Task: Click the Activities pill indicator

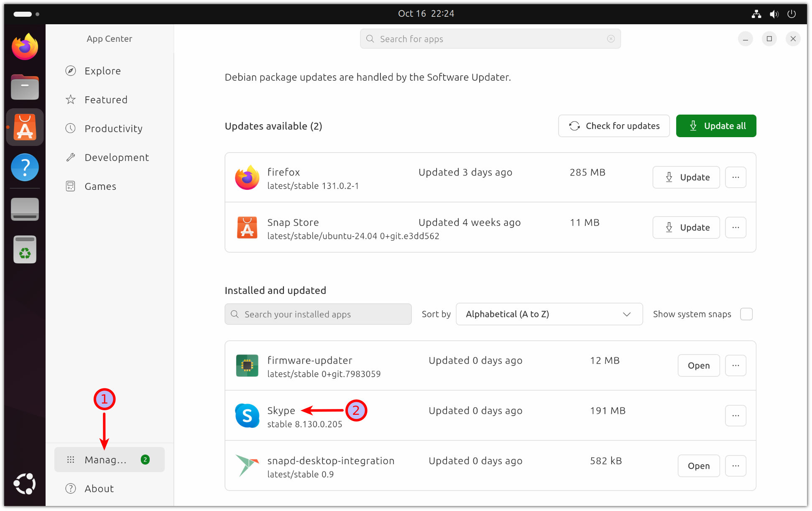Action: click(x=23, y=14)
